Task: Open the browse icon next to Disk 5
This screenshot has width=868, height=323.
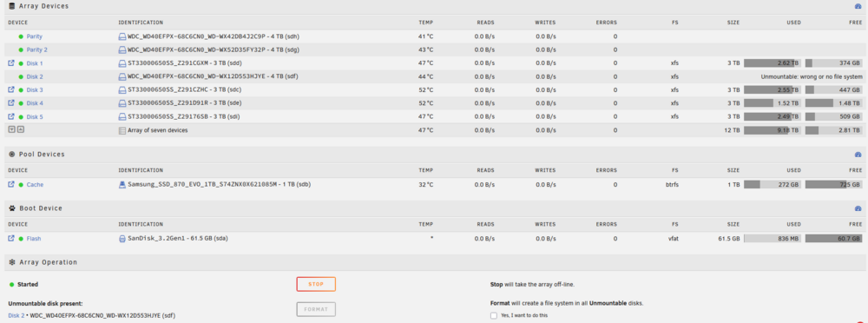Action: click(11, 116)
